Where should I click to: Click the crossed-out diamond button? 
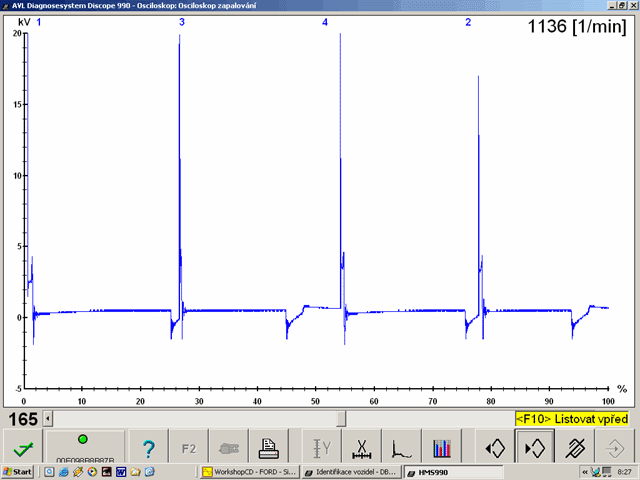[575, 448]
